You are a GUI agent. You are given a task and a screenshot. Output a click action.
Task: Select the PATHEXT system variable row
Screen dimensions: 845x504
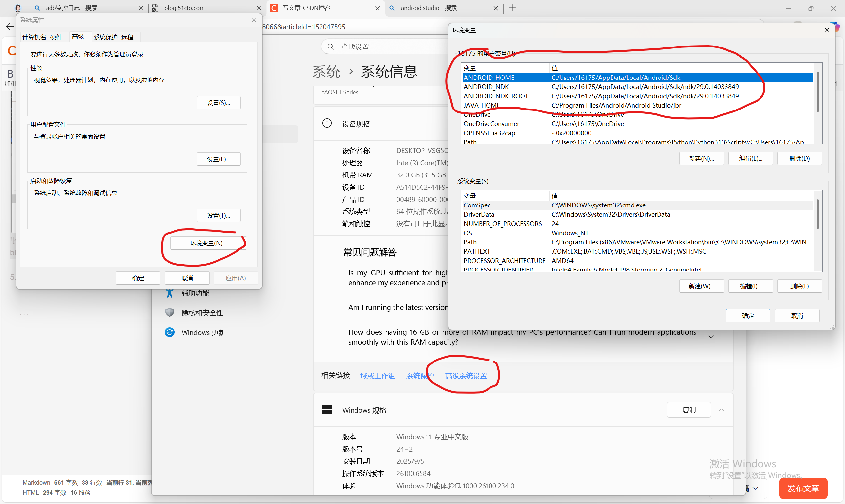[638, 251]
